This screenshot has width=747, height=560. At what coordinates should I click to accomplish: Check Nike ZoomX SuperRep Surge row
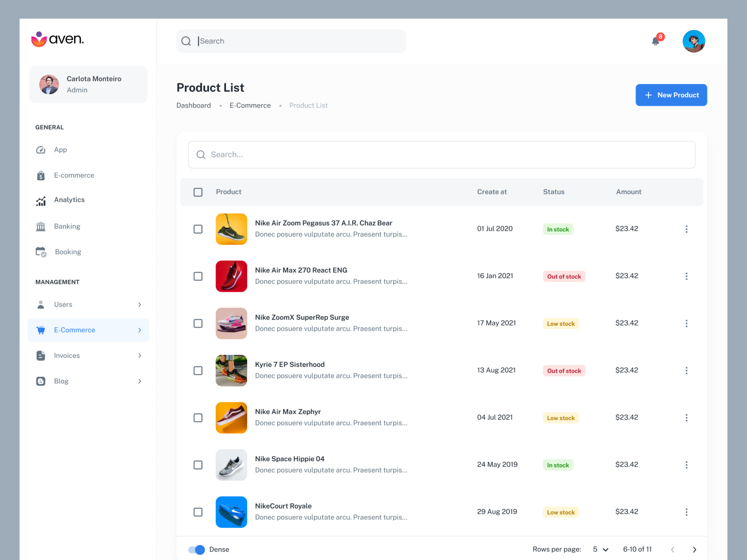198,323
